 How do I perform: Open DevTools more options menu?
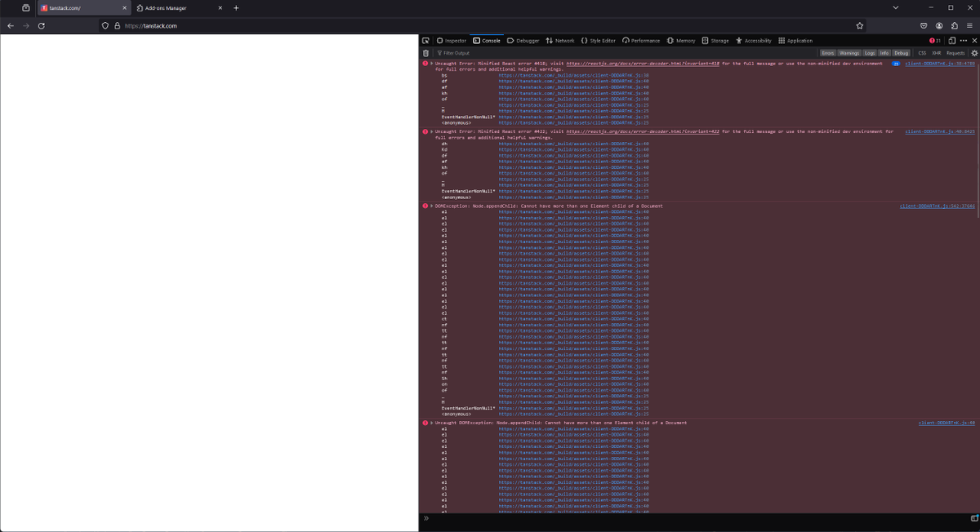(963, 41)
